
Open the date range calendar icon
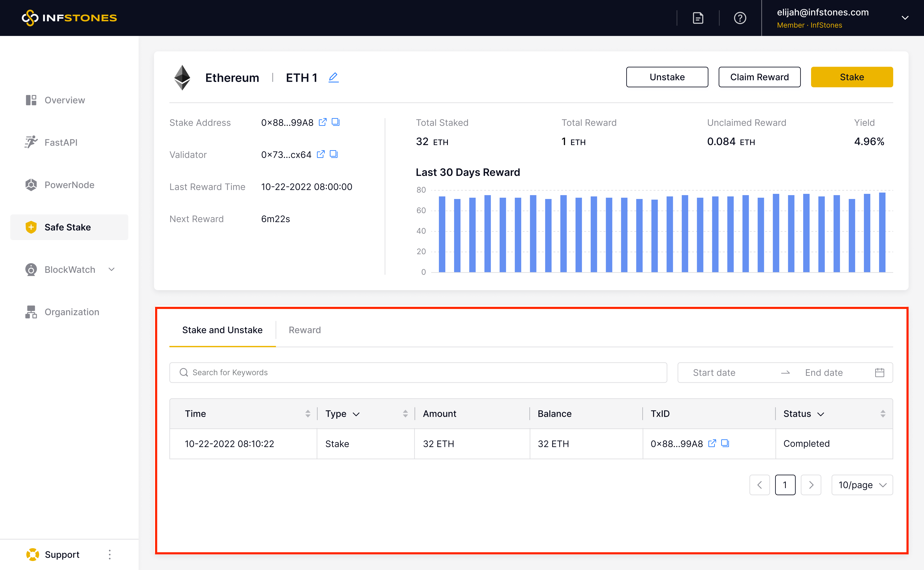click(879, 373)
